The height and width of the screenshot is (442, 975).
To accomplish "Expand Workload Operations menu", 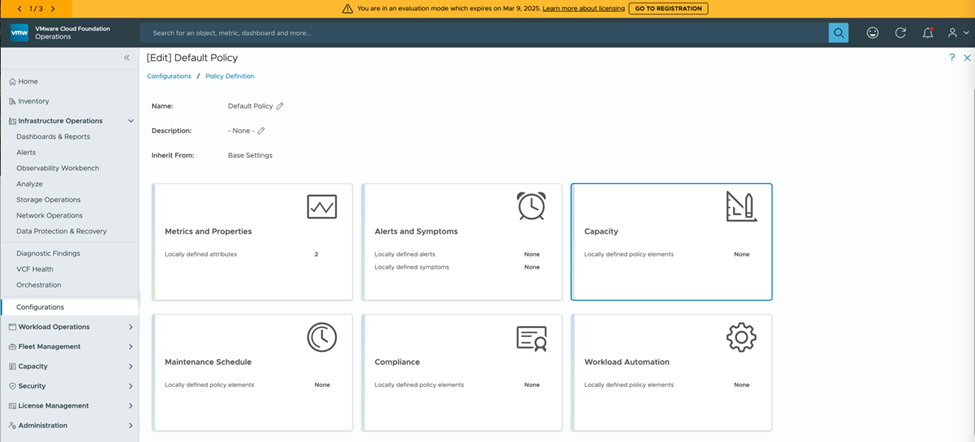I will (130, 327).
